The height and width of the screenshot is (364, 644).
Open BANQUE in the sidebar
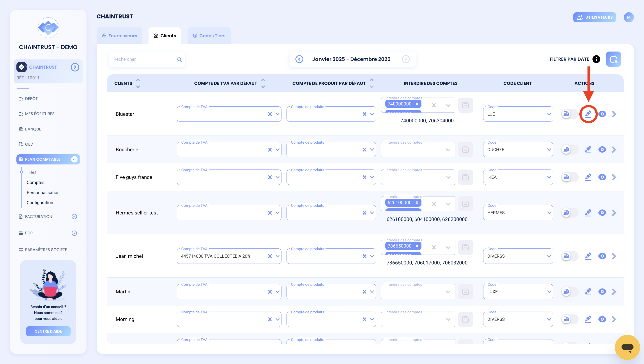coord(30,129)
